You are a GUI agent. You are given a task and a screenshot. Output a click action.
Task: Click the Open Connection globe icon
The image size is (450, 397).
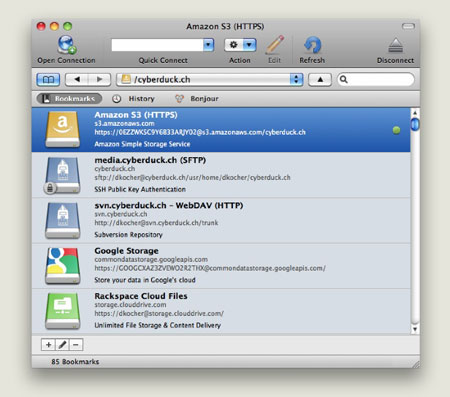67,45
